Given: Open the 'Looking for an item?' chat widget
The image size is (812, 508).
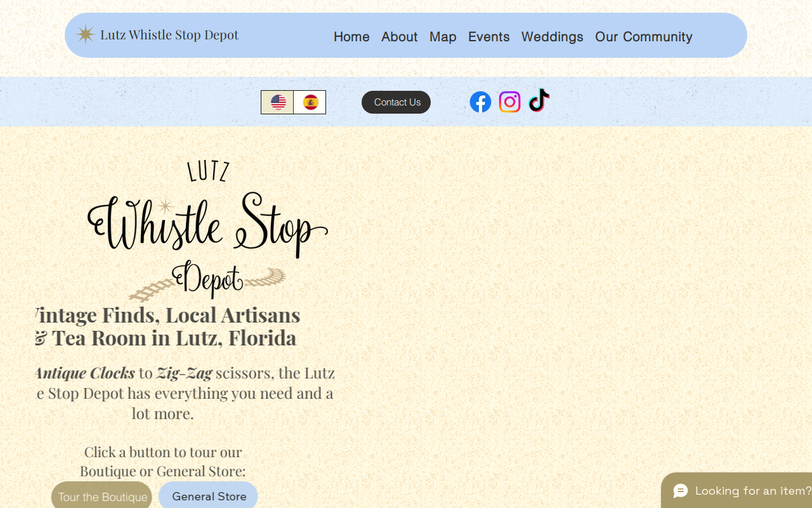Looking at the screenshot, I should [737, 490].
